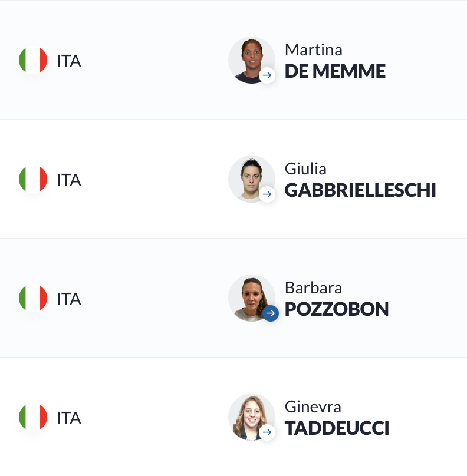Follow the POZZOBON name link
467x476 pixels.
point(337,309)
